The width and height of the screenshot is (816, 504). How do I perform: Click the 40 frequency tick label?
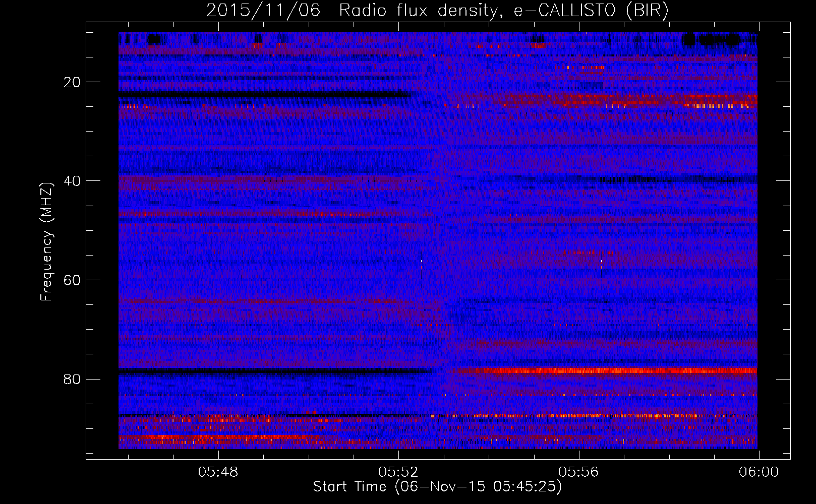pos(73,181)
